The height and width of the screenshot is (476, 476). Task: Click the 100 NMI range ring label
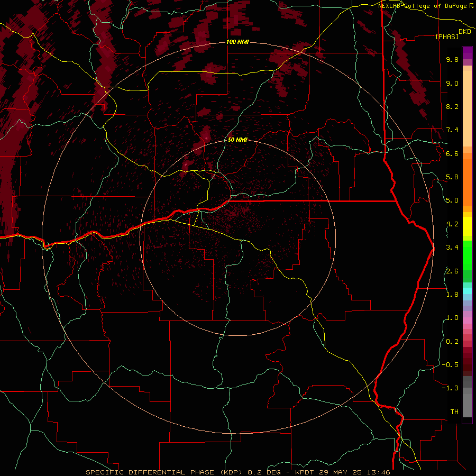237,42
